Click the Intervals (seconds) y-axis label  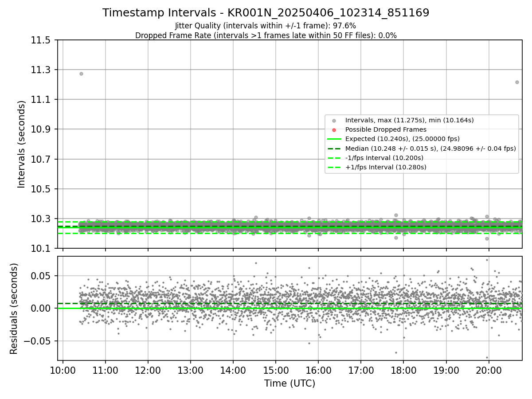point(22,144)
